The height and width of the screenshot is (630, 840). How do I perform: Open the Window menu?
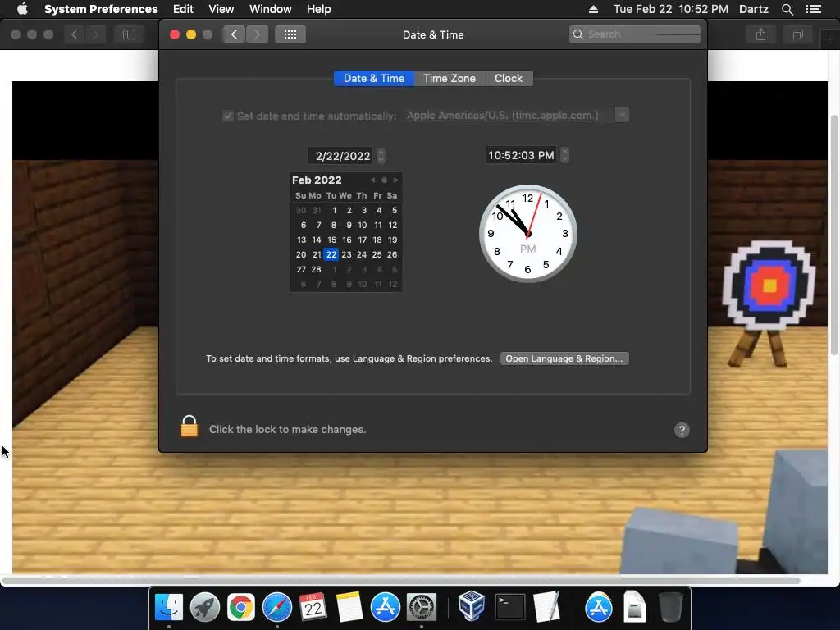(x=270, y=9)
